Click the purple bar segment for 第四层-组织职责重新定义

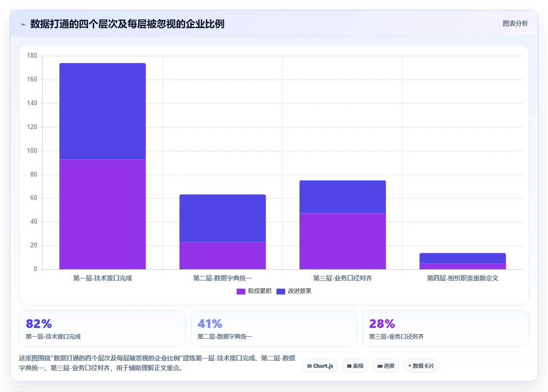click(x=463, y=266)
